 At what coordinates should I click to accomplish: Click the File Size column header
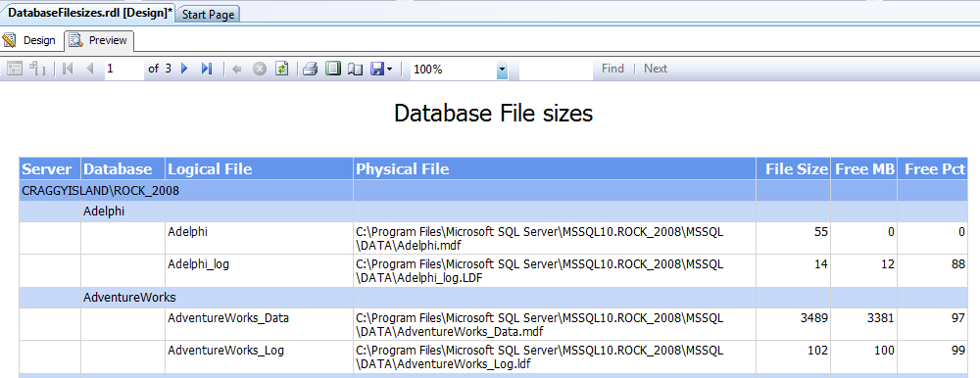[794, 168]
